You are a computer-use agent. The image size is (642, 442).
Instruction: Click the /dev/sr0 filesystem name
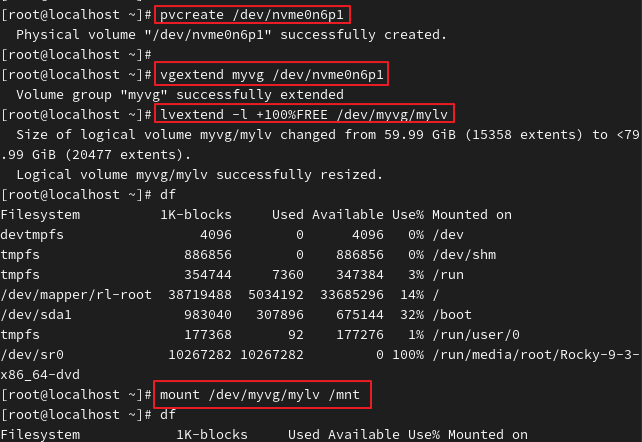[32, 354]
